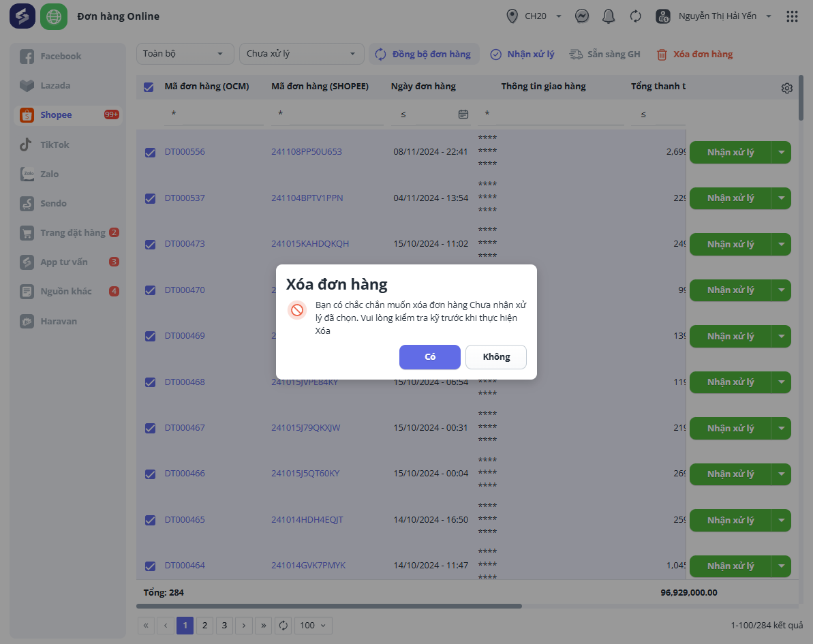
Task: Click Đồng bộ đơn hàng sync button
Action: pyautogui.click(x=424, y=54)
